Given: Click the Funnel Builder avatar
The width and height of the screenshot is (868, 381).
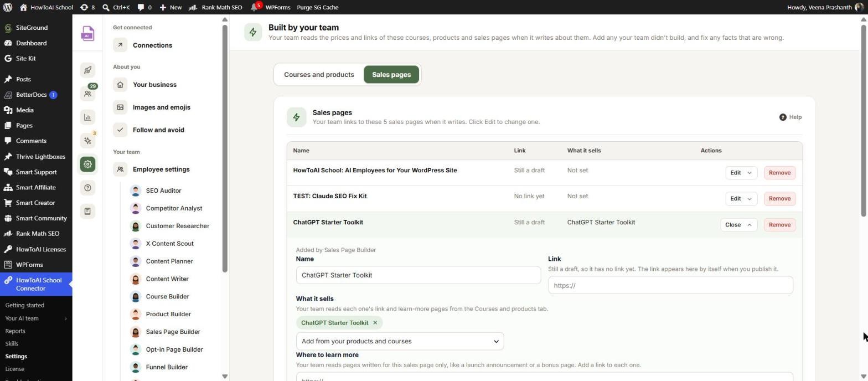Looking at the screenshot, I should tap(135, 367).
